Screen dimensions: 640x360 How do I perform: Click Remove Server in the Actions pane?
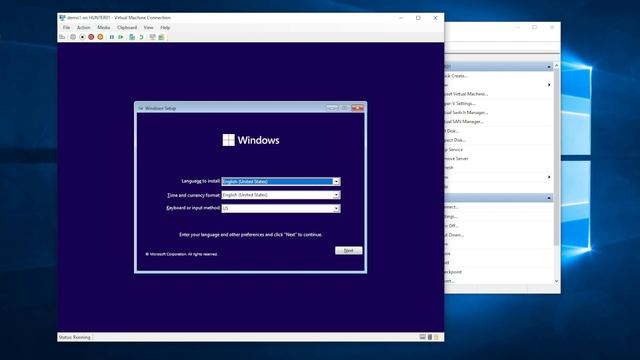457,158
